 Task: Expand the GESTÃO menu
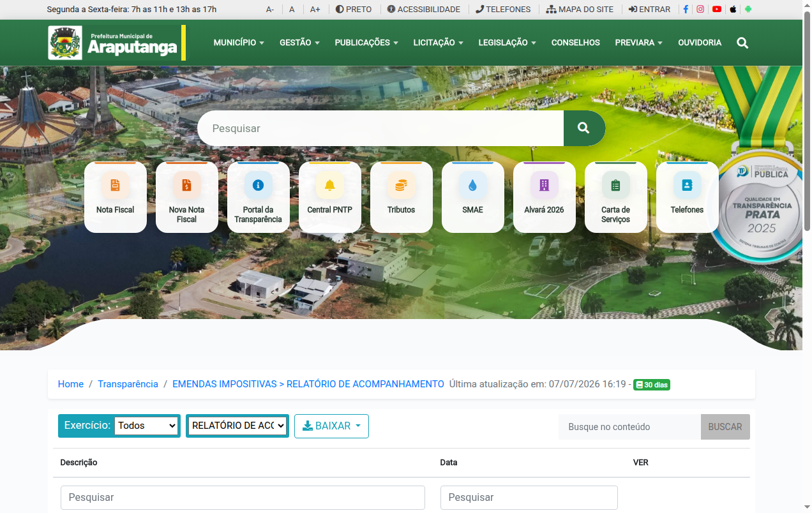pos(299,43)
